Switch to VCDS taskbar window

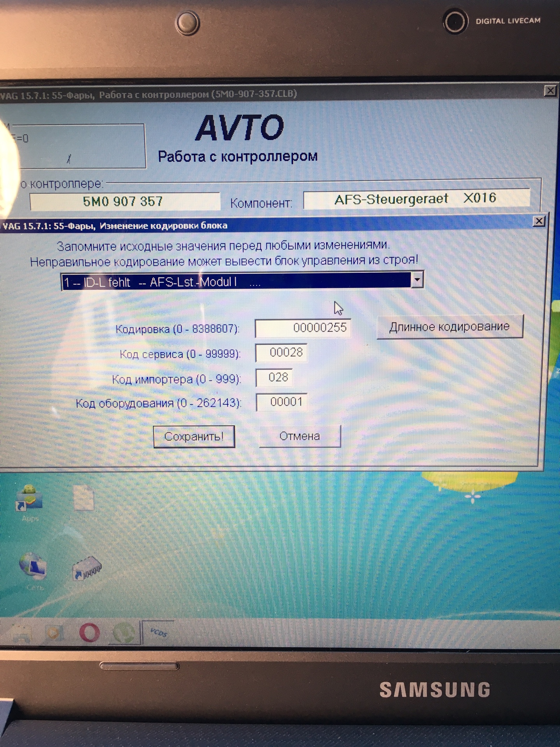[158, 633]
